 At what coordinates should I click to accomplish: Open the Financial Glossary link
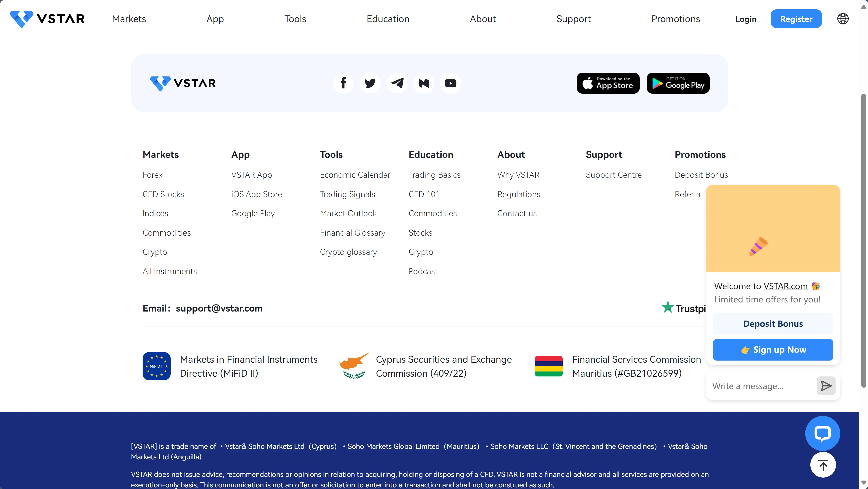pos(352,233)
